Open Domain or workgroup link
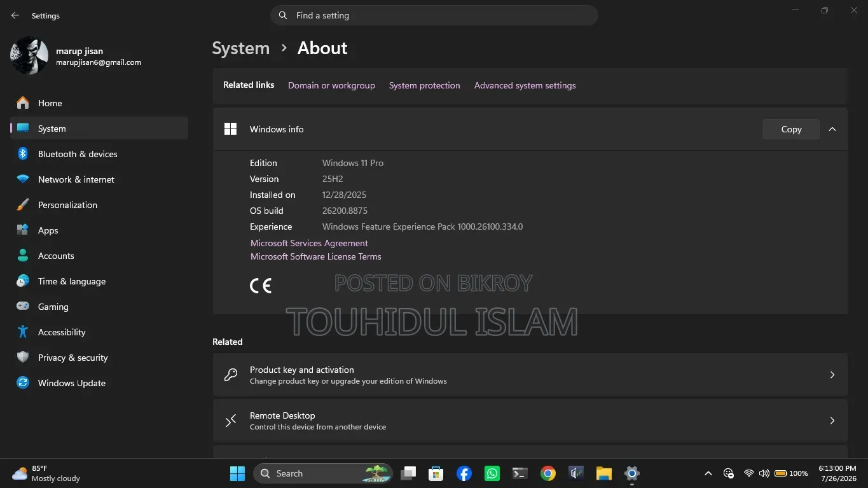Image resolution: width=868 pixels, height=488 pixels. point(331,85)
